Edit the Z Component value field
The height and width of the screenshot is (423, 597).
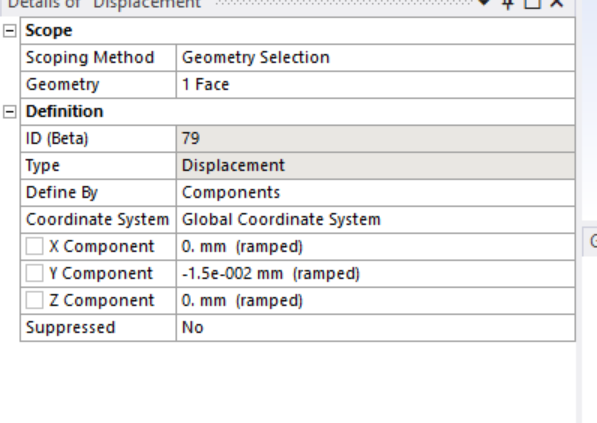point(375,301)
